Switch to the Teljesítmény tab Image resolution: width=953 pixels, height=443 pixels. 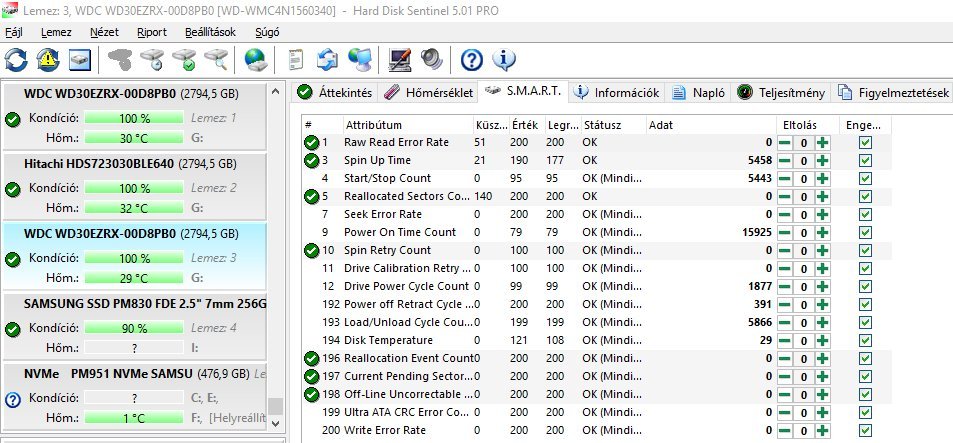pyautogui.click(x=781, y=92)
